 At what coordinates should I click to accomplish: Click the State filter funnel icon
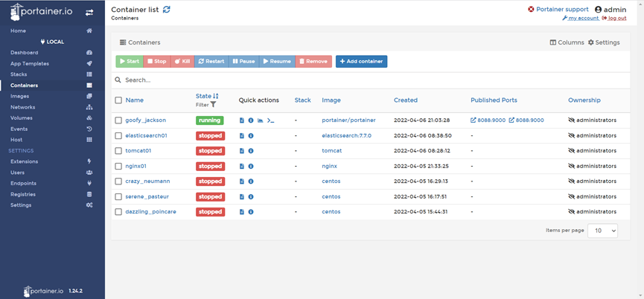(x=213, y=105)
